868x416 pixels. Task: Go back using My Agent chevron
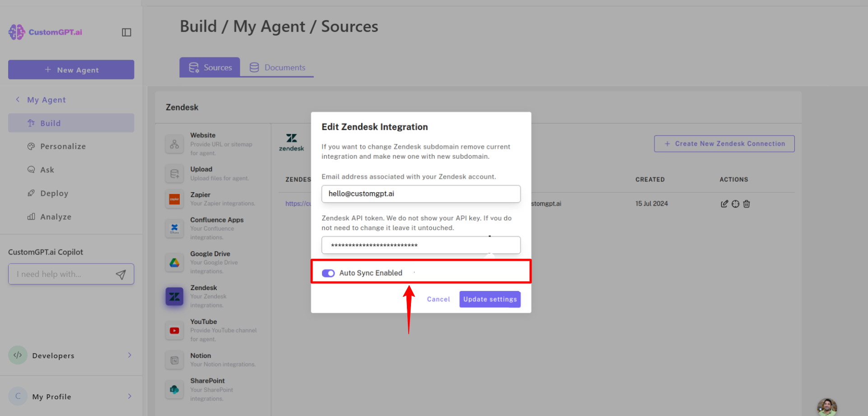click(x=18, y=100)
